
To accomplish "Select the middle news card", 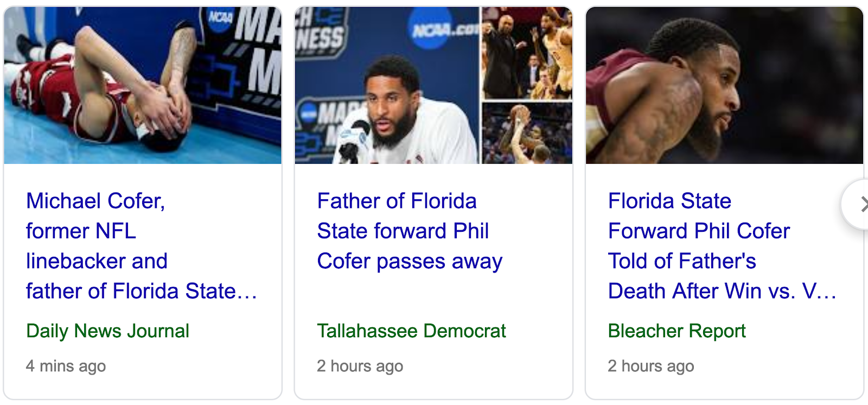I will pos(433,201).
